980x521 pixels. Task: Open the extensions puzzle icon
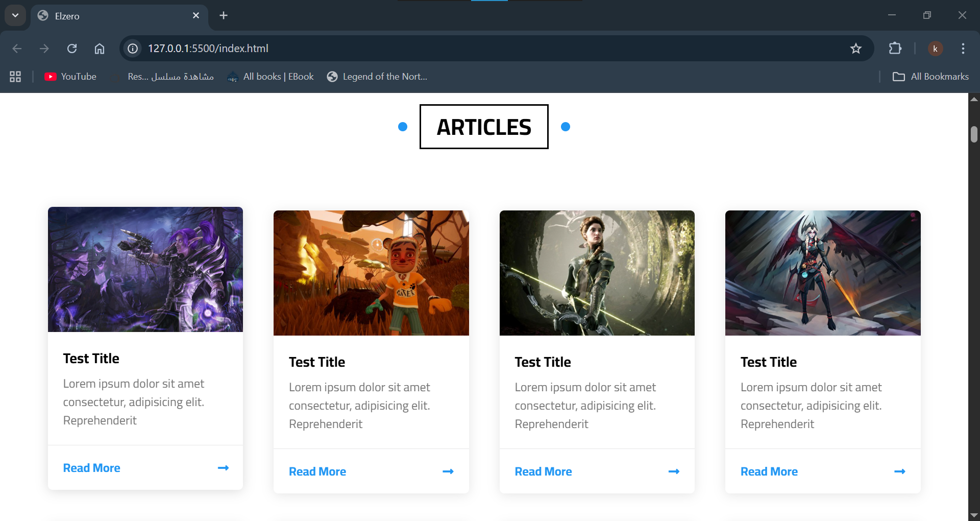pyautogui.click(x=895, y=49)
